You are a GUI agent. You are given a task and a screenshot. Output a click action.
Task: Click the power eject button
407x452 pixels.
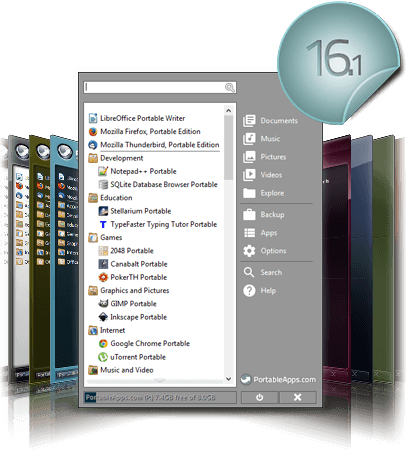(259, 397)
